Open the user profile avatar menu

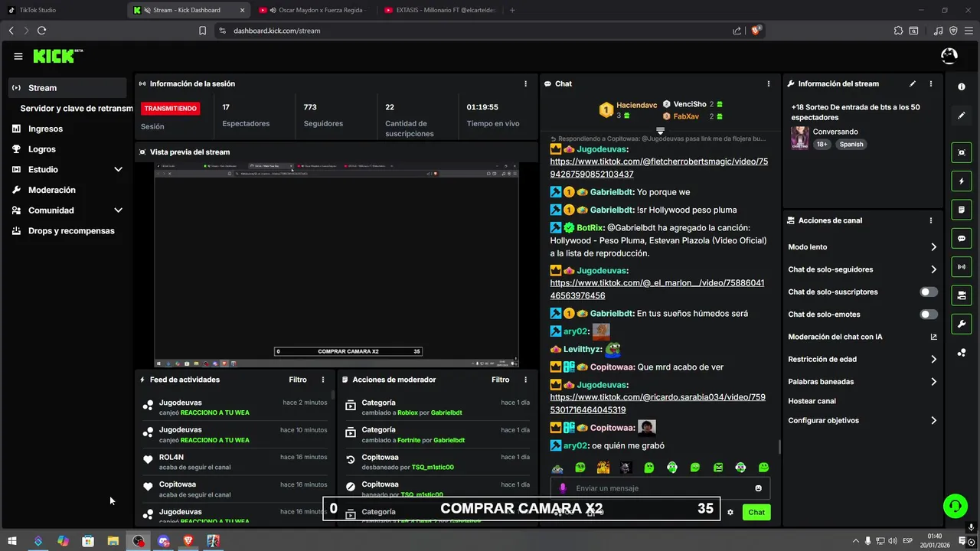pyautogui.click(x=949, y=56)
